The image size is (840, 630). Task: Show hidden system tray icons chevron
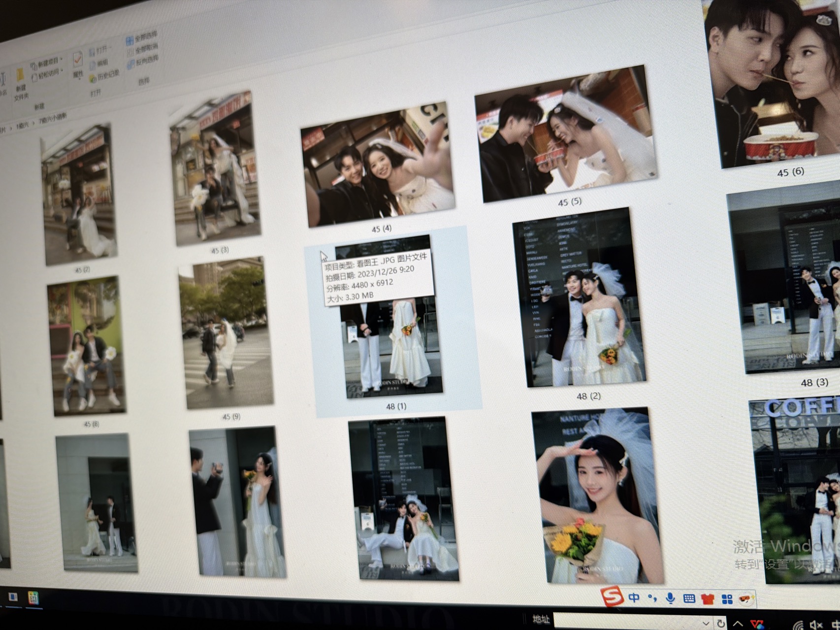(738, 624)
